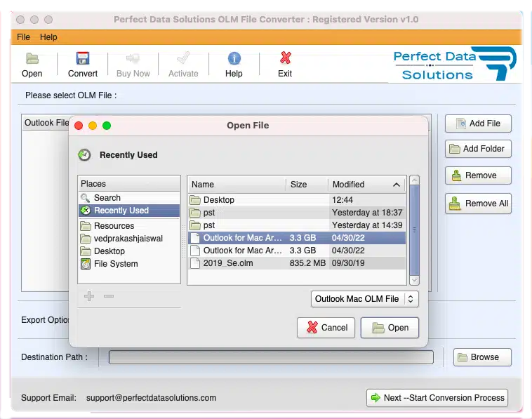The width and height of the screenshot is (532, 419).
Task: Cancel the Open File dialog
Action: 326,328
